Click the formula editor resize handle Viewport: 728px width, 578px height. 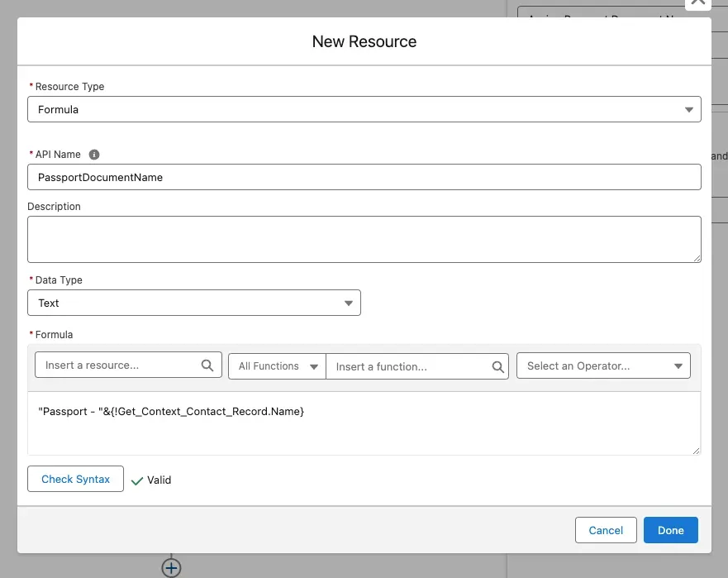pos(696,450)
